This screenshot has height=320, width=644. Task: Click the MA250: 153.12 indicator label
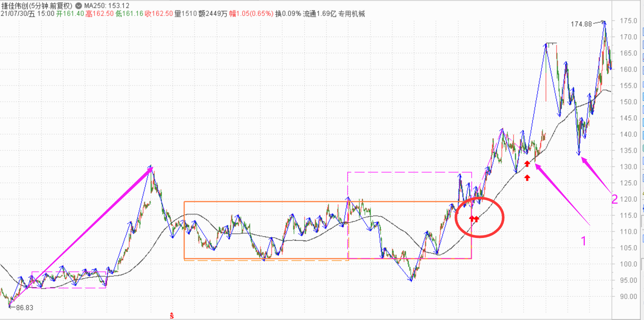[x=107, y=6]
